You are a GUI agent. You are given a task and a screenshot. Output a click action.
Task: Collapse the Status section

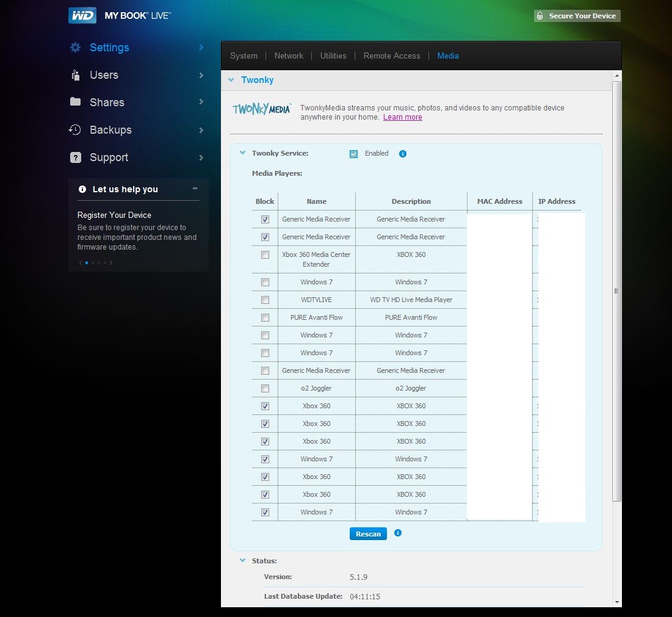(242, 560)
